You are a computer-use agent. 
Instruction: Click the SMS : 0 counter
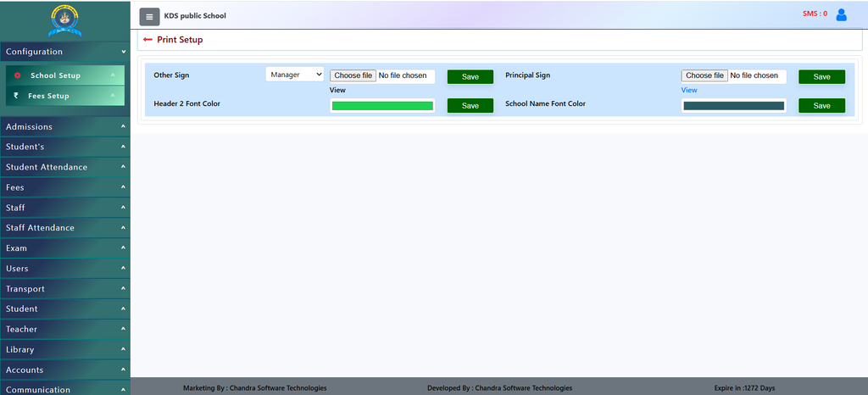point(815,14)
